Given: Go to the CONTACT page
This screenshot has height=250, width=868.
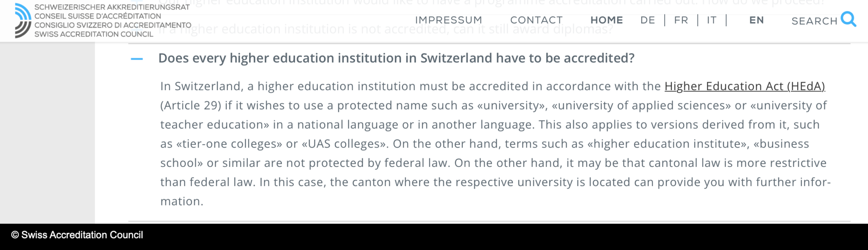Looking at the screenshot, I should pyautogui.click(x=536, y=20).
